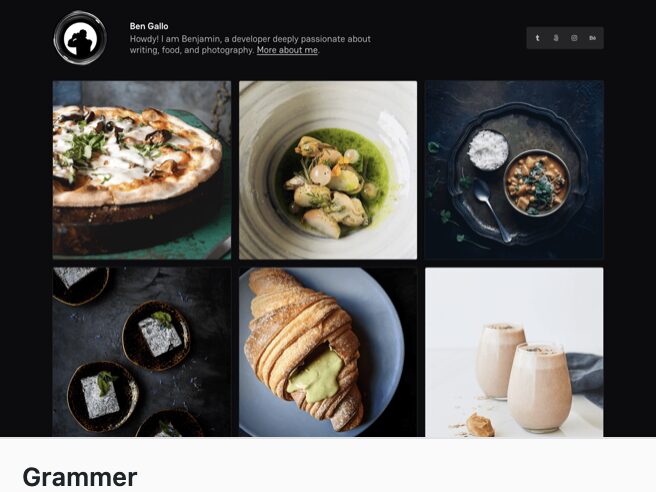Open the Tumblr social icon
656x492 pixels.
click(x=538, y=38)
